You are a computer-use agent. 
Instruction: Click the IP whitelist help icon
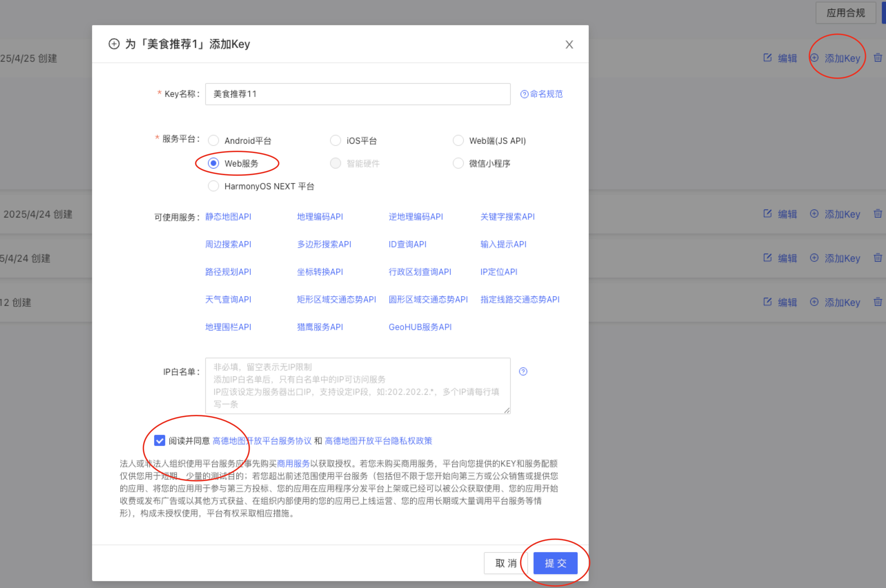coord(523,371)
